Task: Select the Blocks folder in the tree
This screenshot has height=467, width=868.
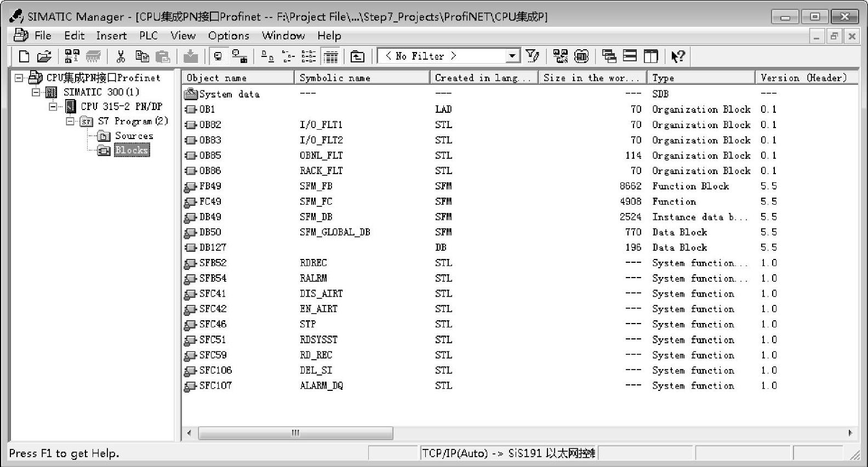Action: pos(132,150)
